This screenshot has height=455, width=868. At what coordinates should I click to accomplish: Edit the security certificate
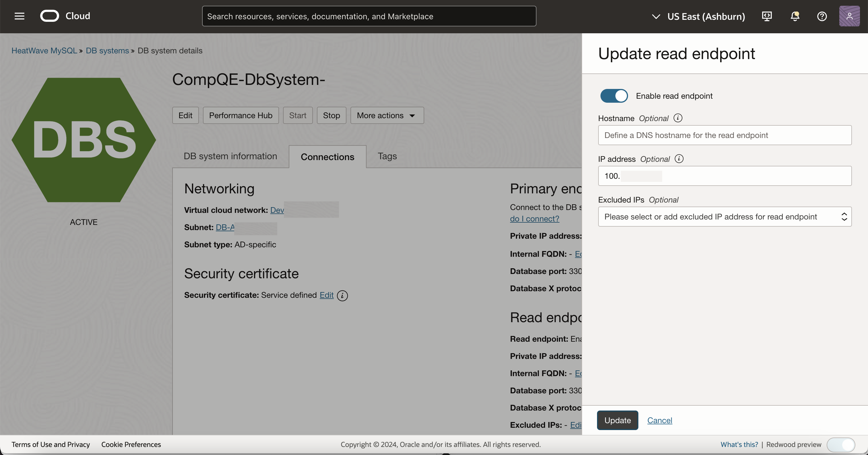pyautogui.click(x=326, y=295)
